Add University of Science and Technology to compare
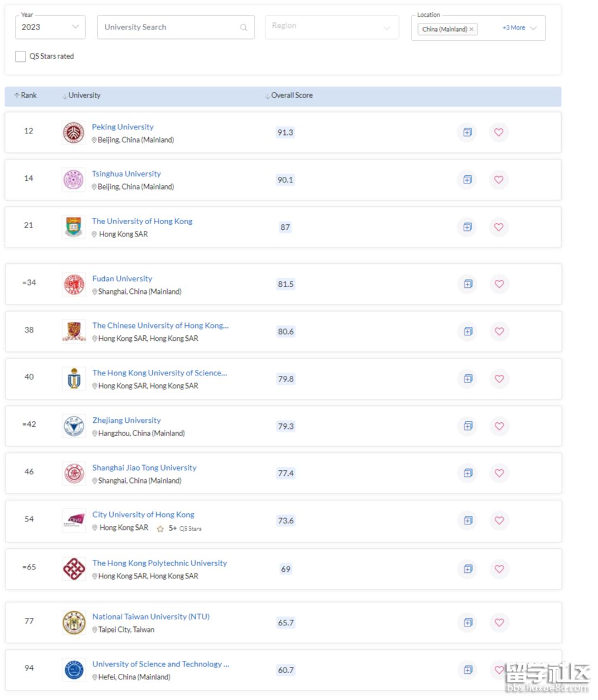This screenshot has width=598, height=700. pyautogui.click(x=468, y=670)
